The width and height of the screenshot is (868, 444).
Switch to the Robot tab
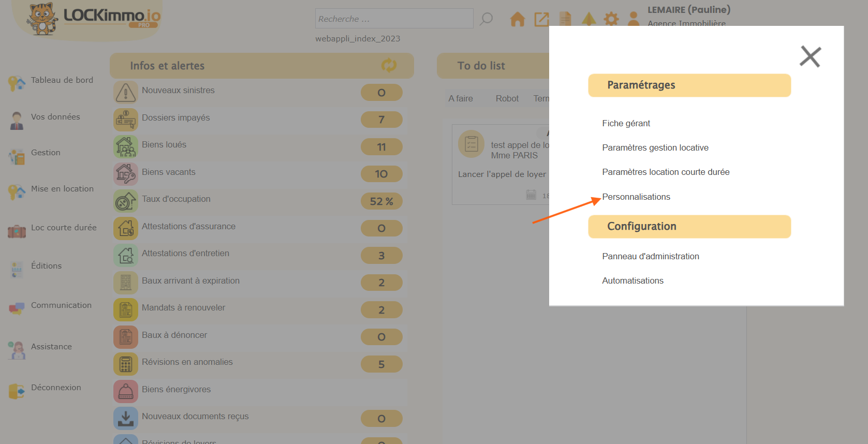pyautogui.click(x=507, y=98)
